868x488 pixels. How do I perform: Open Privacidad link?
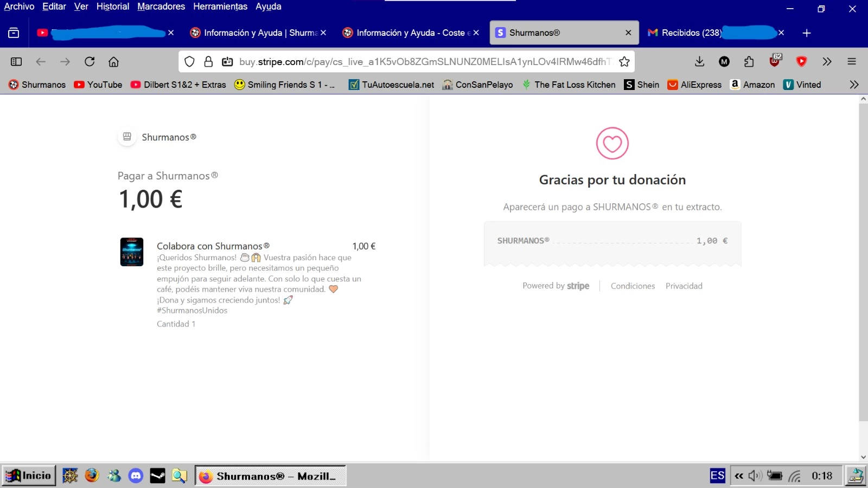pyautogui.click(x=684, y=286)
